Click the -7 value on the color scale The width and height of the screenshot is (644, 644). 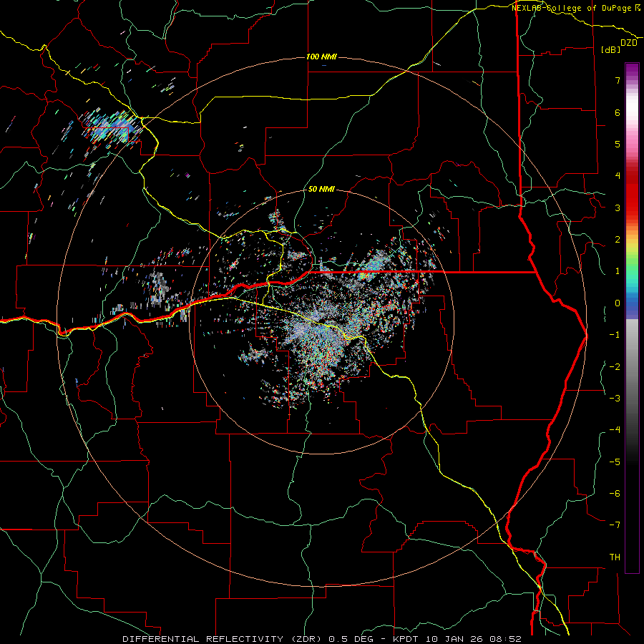(615, 525)
